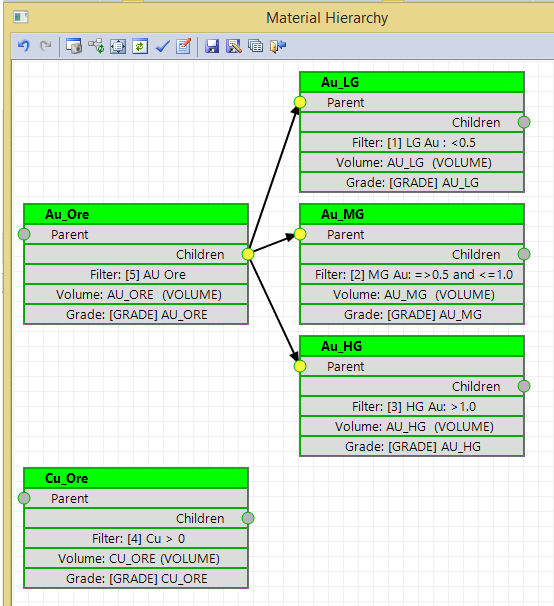Click the Cu_Ore volume row
The height and width of the screenshot is (606, 554).
(x=136, y=558)
